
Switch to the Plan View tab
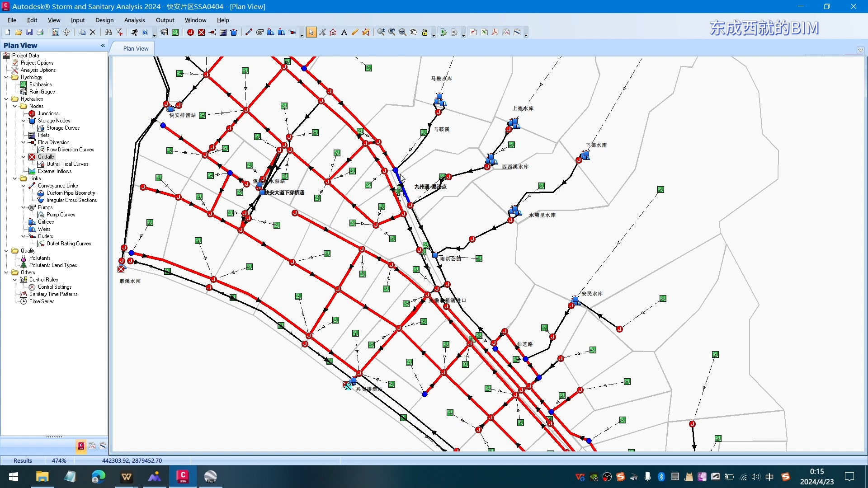coord(136,48)
